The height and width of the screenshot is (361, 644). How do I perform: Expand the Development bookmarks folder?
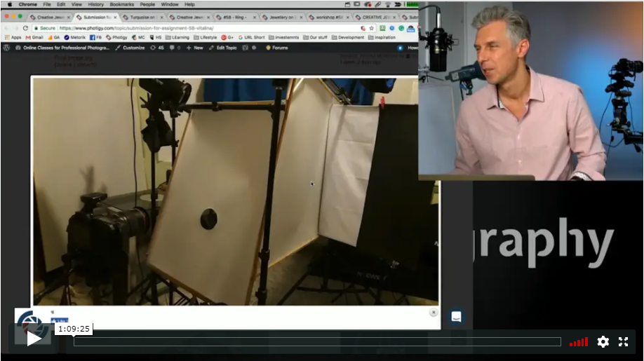[x=348, y=37]
